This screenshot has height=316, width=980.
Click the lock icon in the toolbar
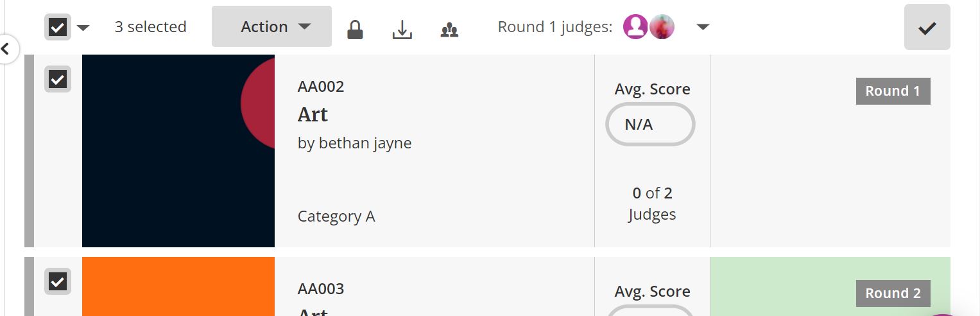click(x=355, y=30)
